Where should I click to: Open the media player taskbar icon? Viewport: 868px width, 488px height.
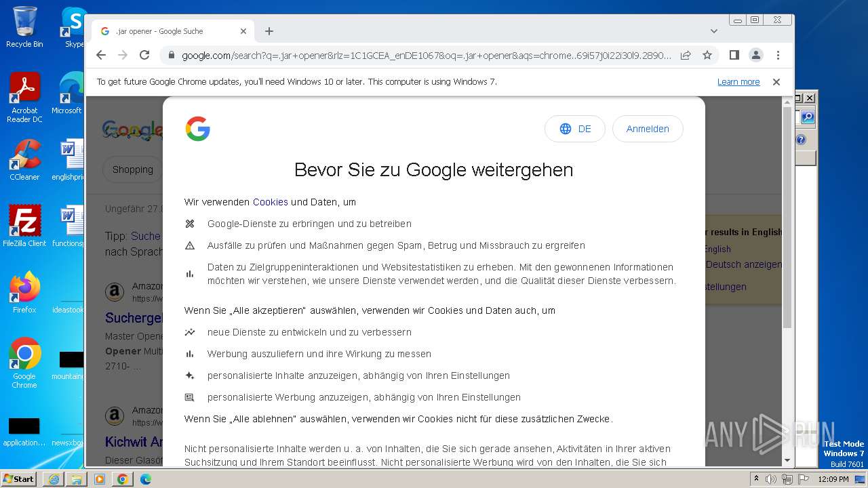100,479
